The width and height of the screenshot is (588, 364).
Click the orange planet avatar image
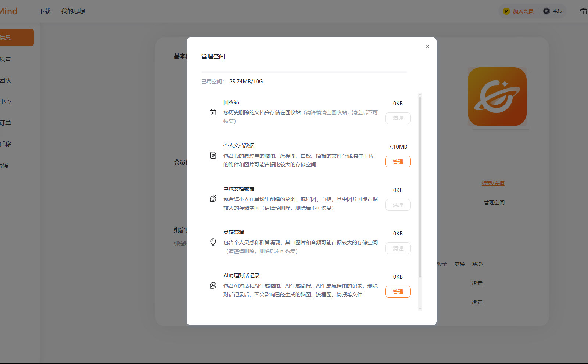[497, 97]
